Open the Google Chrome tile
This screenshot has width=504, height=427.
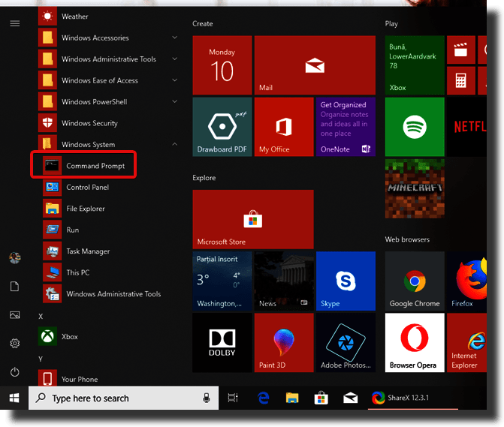coord(415,281)
